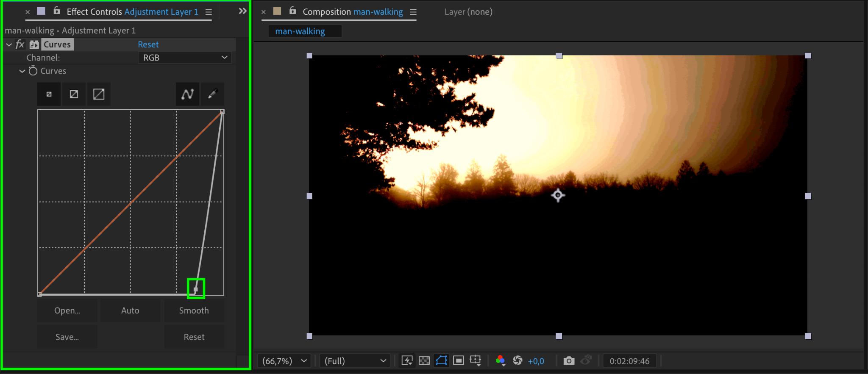
Task: Open the Effect Controls panel menu
Action: [209, 12]
